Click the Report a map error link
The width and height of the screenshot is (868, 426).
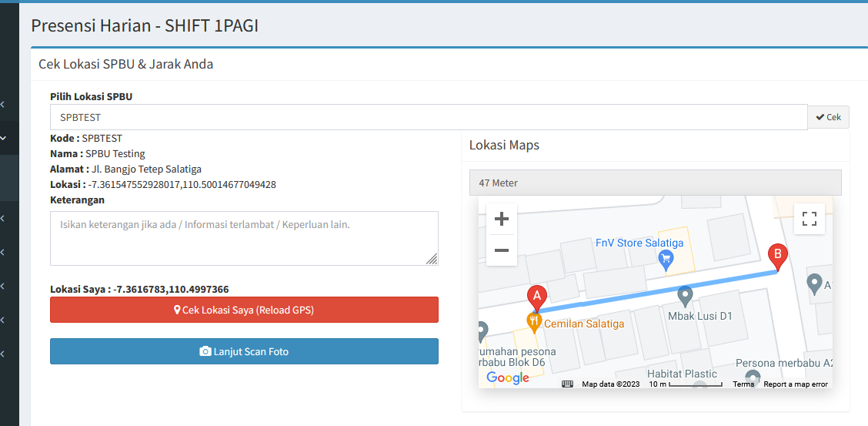click(x=796, y=384)
